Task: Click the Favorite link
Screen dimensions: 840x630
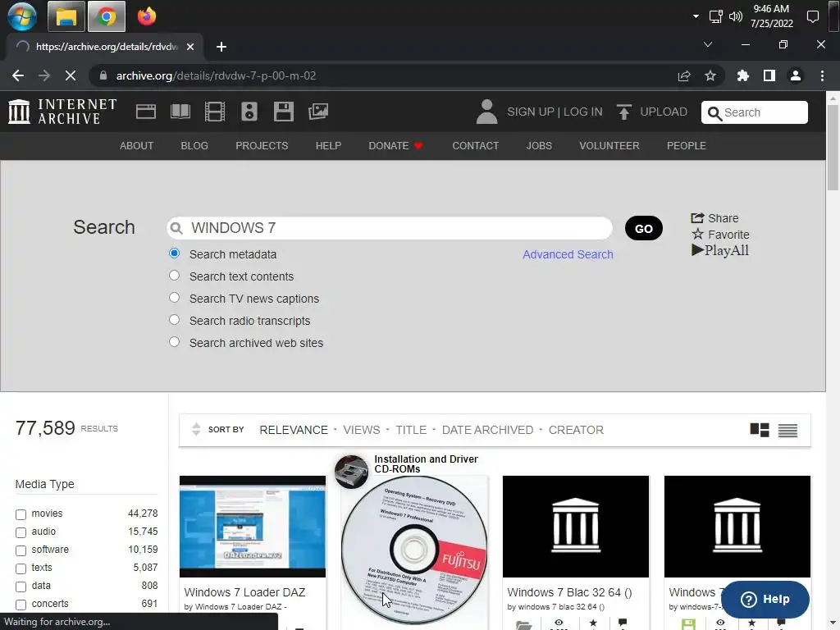Action: 720,234
